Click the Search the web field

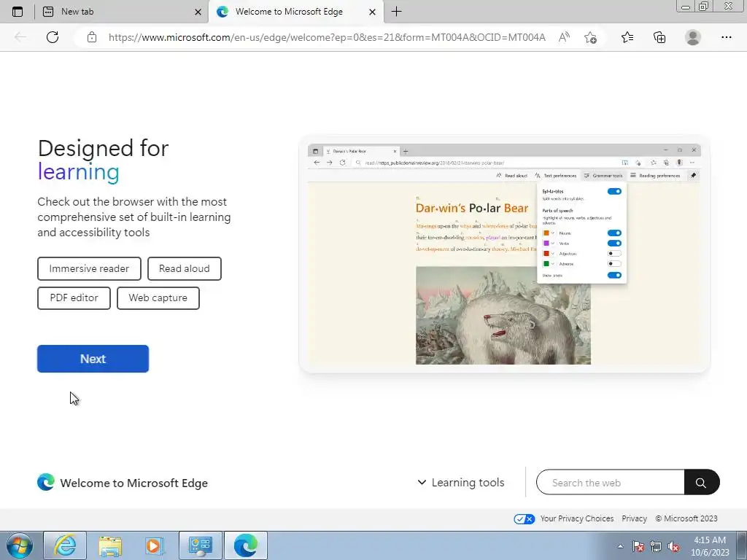click(x=611, y=483)
